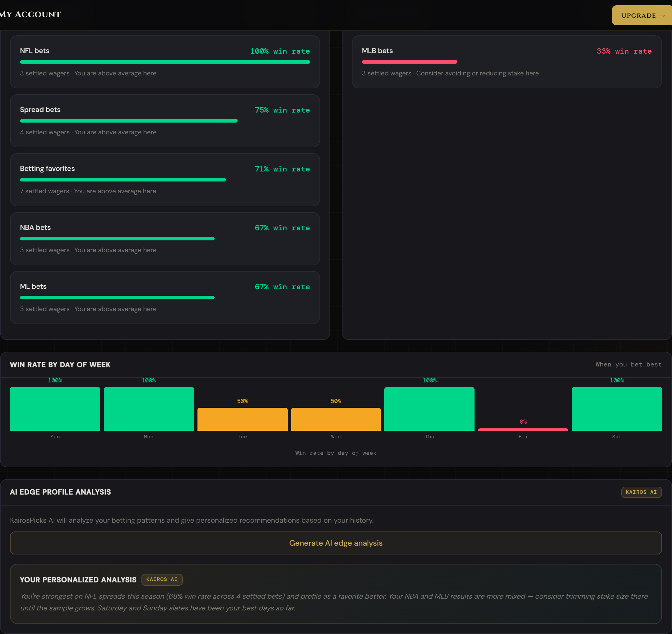Click the Kairos AI badge in panel header

coord(641,492)
